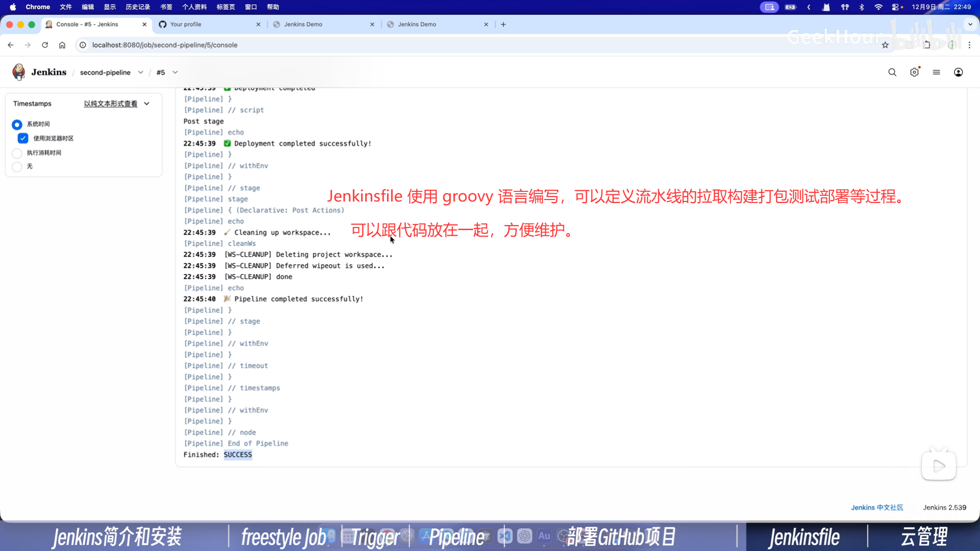Screen dimensions: 980x551
Task: Select the 系统时间 radio option
Action: pyautogui.click(x=17, y=124)
